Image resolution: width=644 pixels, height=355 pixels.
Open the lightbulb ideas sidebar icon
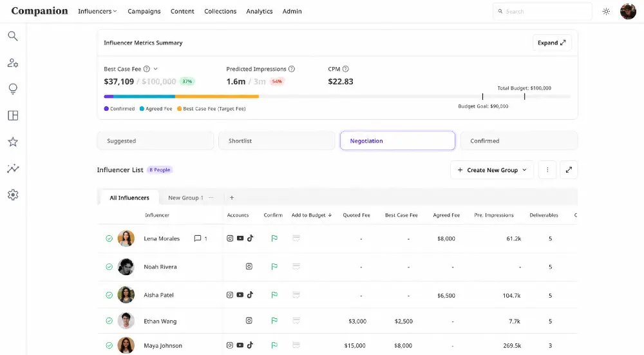click(x=13, y=89)
